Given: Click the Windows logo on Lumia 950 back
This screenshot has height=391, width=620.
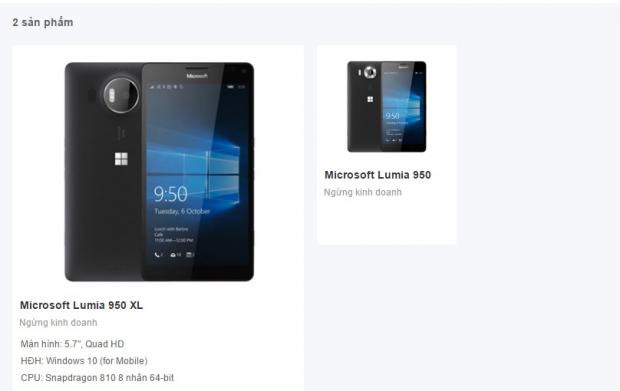Looking at the screenshot, I should point(370,99).
